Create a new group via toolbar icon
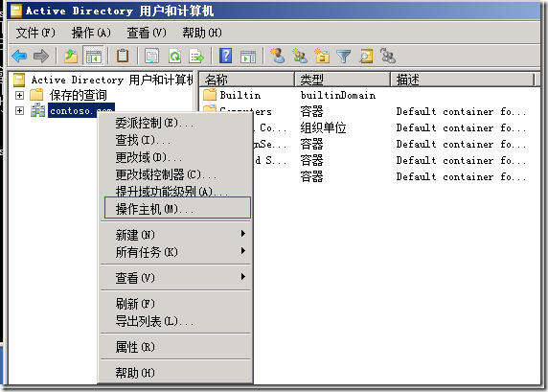The image size is (548, 392). (x=300, y=56)
